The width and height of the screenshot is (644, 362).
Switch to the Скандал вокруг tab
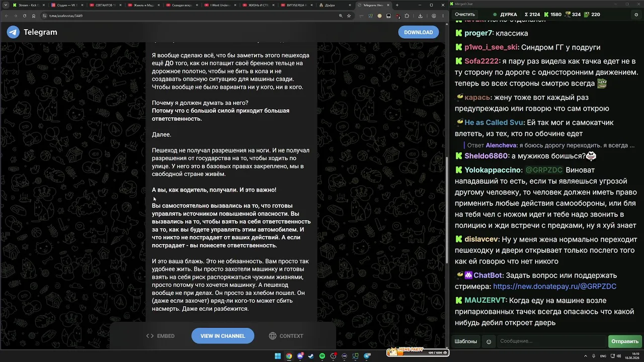182,5
